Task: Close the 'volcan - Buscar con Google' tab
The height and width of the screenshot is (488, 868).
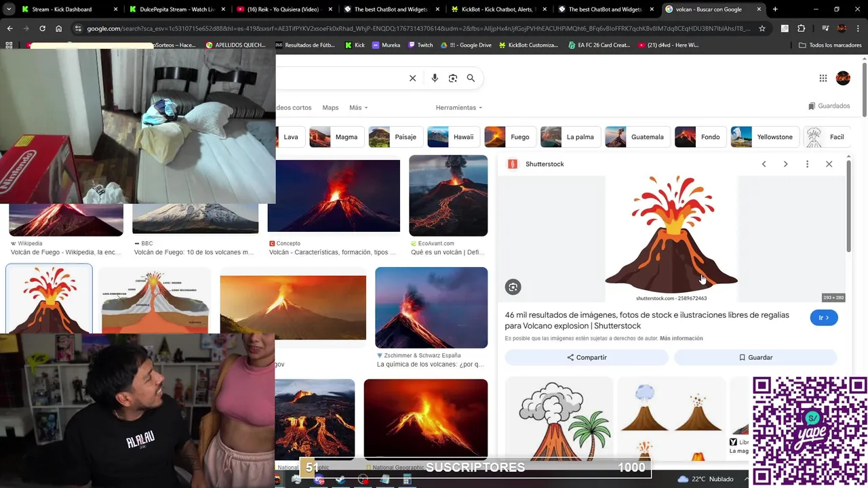Action: point(759,9)
